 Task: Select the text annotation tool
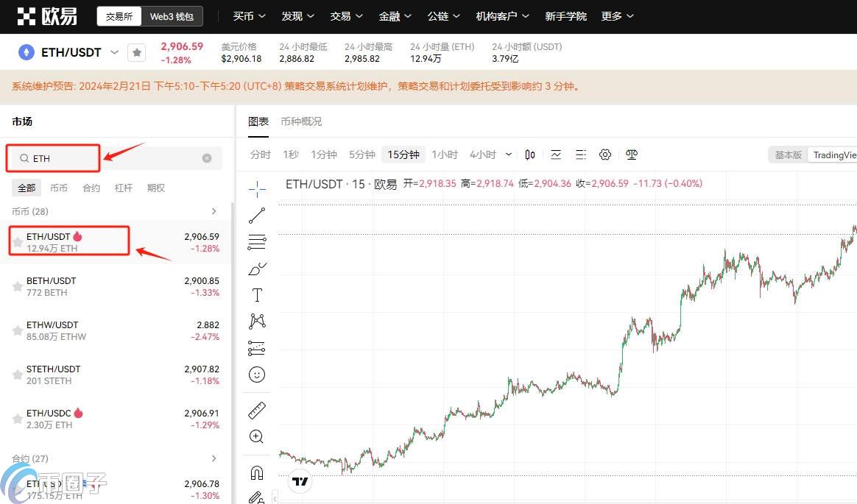click(256, 295)
